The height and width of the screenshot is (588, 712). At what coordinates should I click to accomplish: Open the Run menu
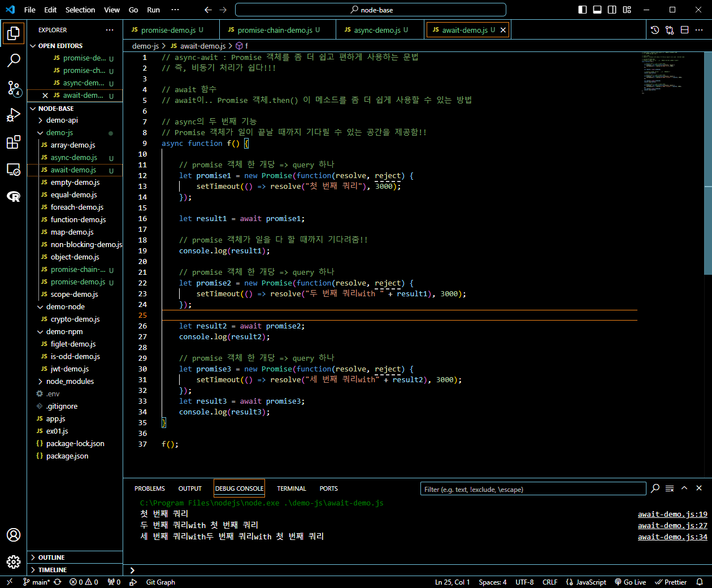pyautogui.click(x=153, y=10)
